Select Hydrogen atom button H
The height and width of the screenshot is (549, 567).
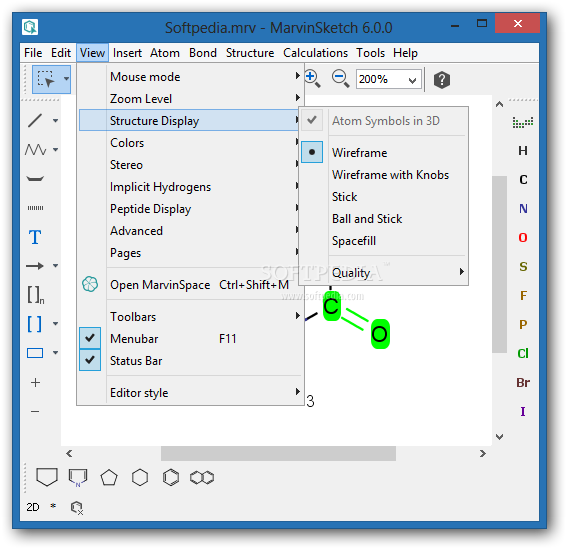523,150
